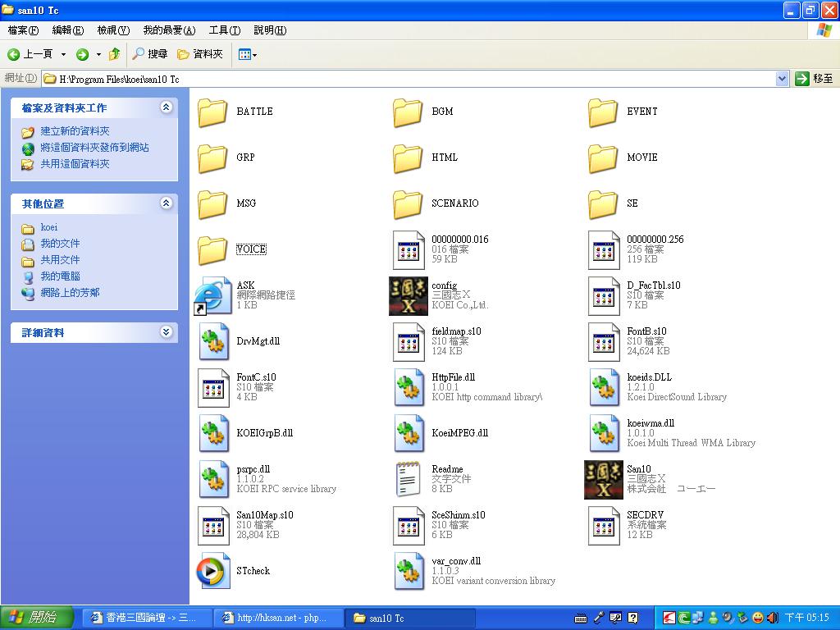Switch to 香港三國論壇 taskbar window

146,618
